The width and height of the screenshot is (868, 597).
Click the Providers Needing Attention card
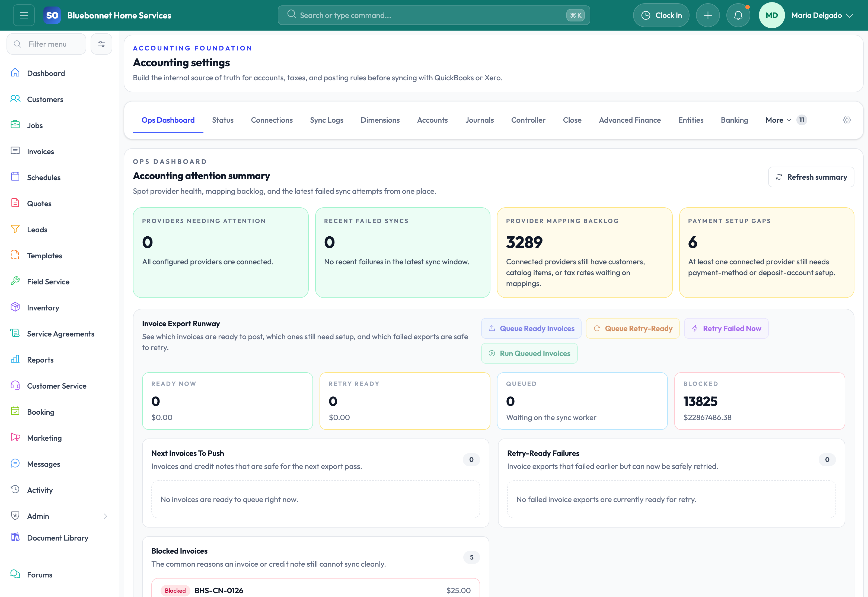(221, 252)
